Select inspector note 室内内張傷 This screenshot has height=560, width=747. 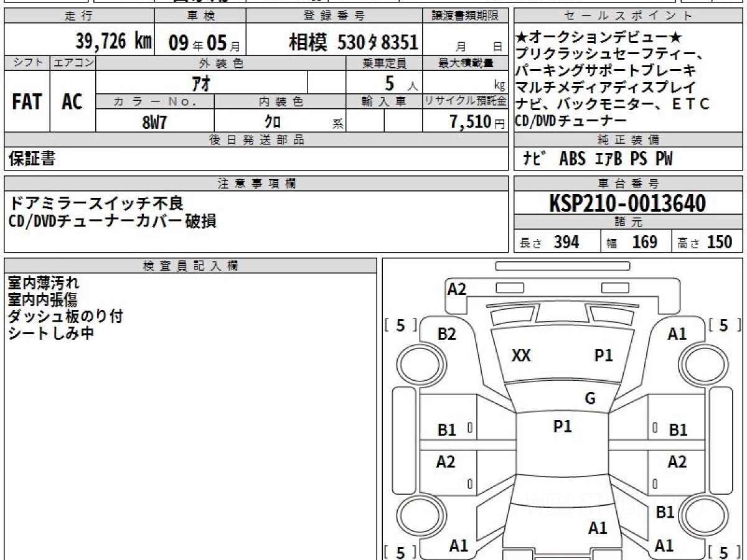[42, 300]
